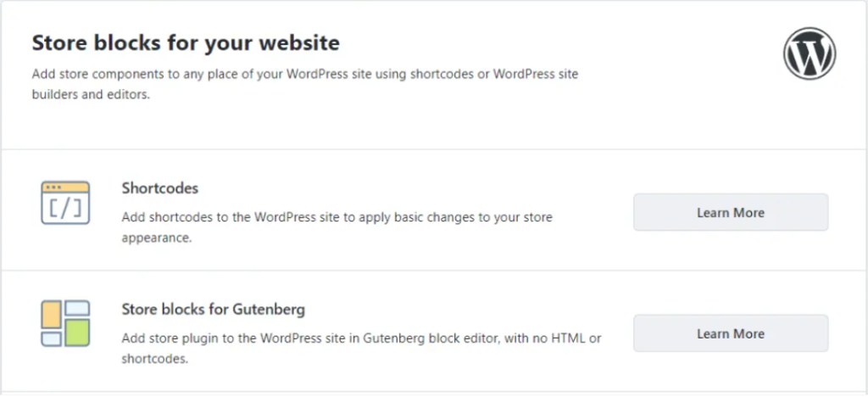Click the "Add shortcodes to the WordPress site" description

(337, 218)
